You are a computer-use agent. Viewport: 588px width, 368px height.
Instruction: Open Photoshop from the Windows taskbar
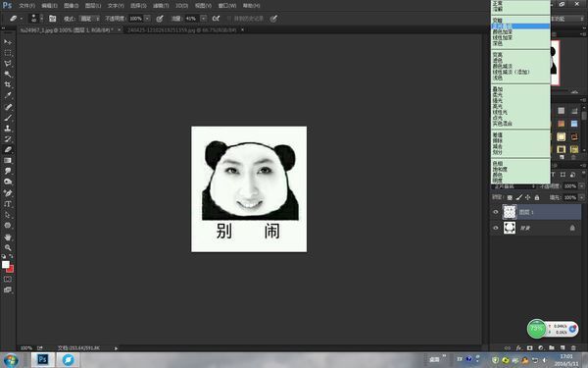coord(42,360)
